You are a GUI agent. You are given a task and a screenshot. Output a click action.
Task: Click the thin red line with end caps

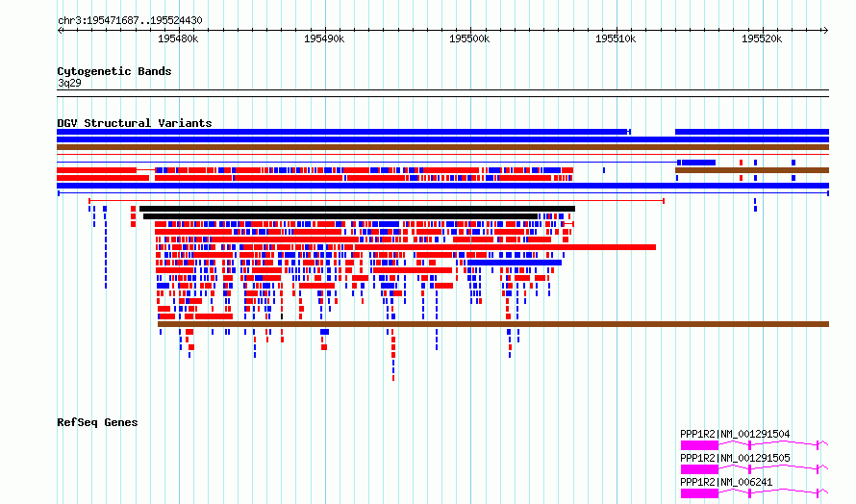377,201
